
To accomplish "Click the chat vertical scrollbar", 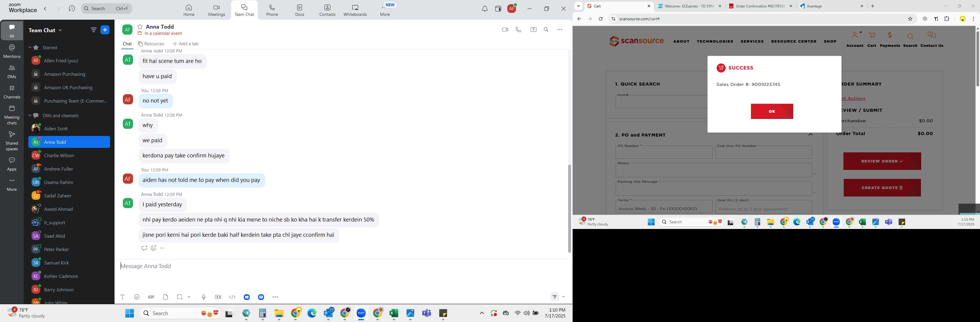I will 569,209.
